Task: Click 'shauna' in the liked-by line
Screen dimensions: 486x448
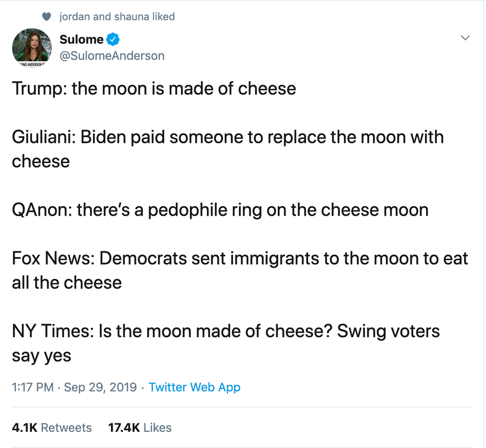Action: (x=132, y=17)
